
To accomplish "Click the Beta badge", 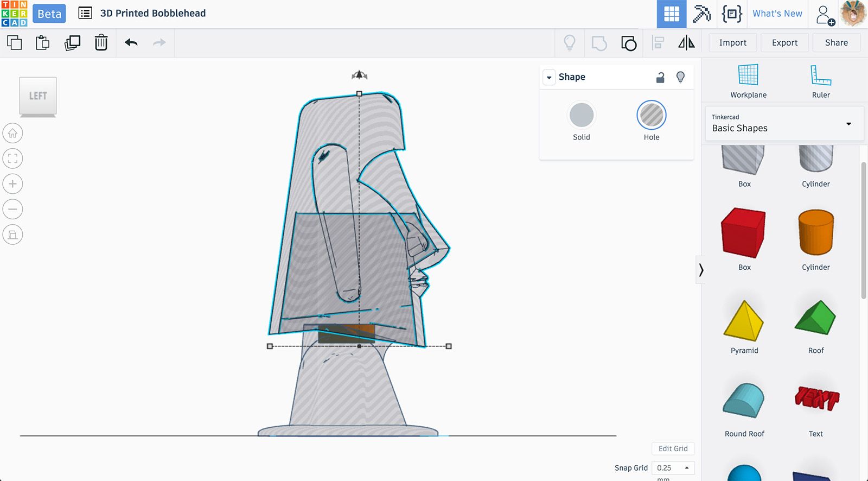I will point(49,14).
